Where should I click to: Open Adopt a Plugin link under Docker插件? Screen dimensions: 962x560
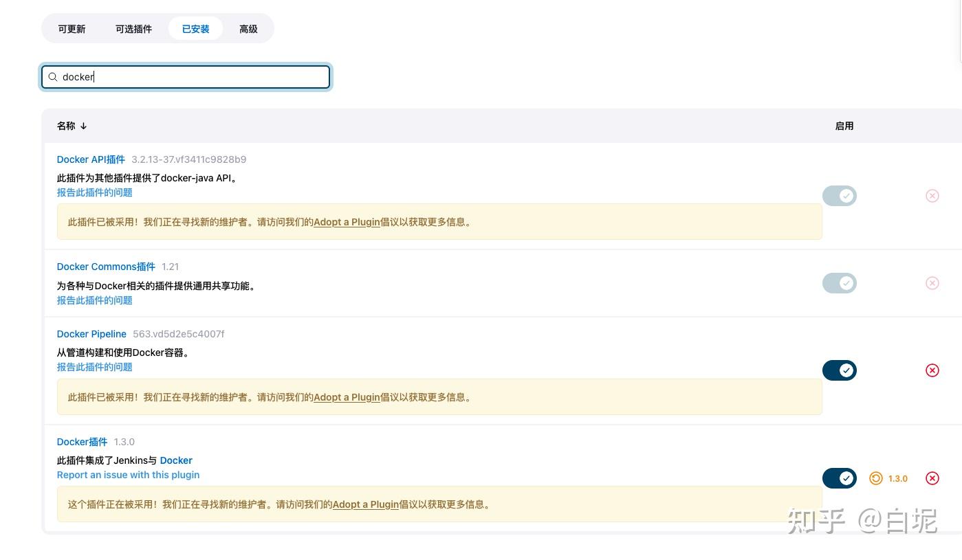coord(366,504)
